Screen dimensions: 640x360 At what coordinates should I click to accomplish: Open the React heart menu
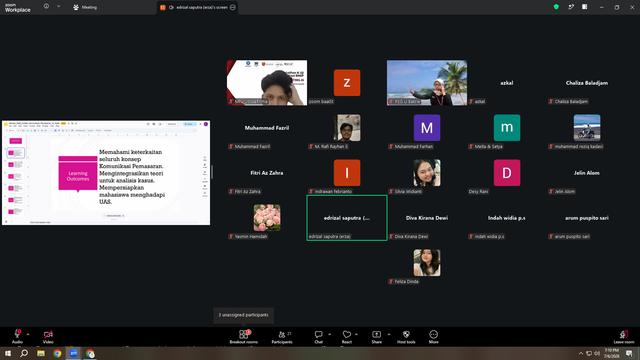pyautogui.click(x=347, y=336)
